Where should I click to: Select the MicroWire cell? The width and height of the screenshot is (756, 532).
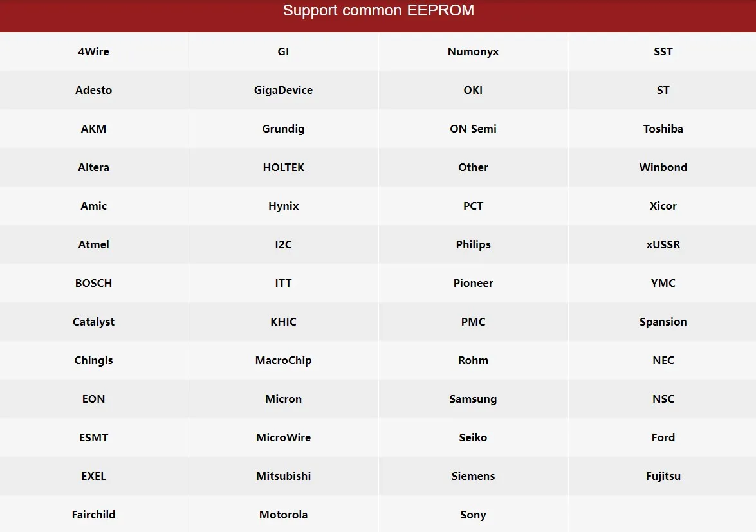[283, 437]
